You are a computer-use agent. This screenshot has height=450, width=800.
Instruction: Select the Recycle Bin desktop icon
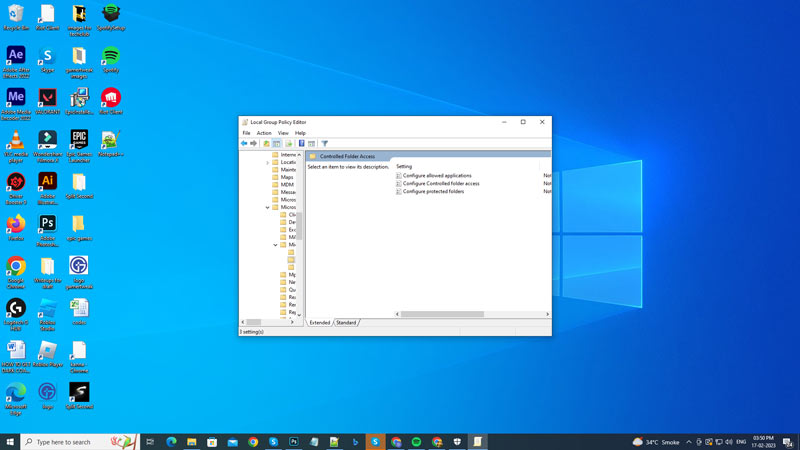[16, 18]
